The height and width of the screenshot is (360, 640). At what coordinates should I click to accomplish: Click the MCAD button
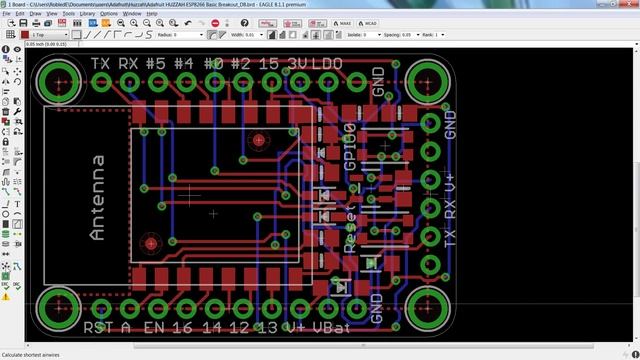(367, 23)
